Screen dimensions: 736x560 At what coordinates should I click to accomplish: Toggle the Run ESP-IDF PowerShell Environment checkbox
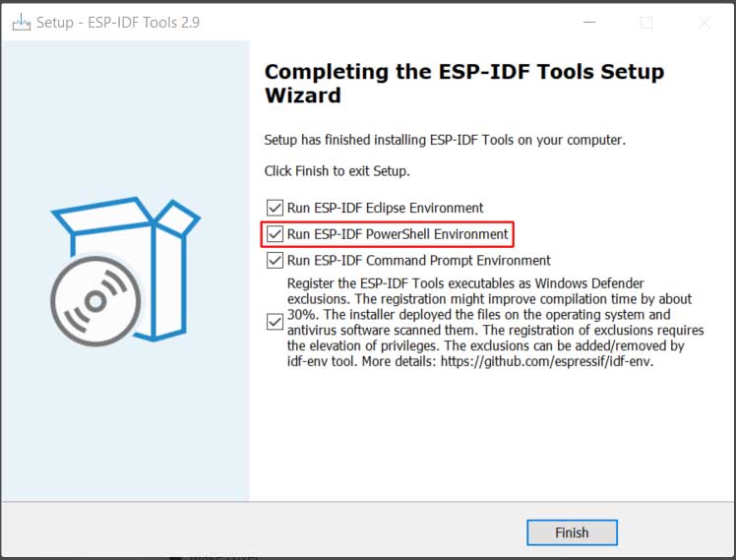[x=275, y=234]
